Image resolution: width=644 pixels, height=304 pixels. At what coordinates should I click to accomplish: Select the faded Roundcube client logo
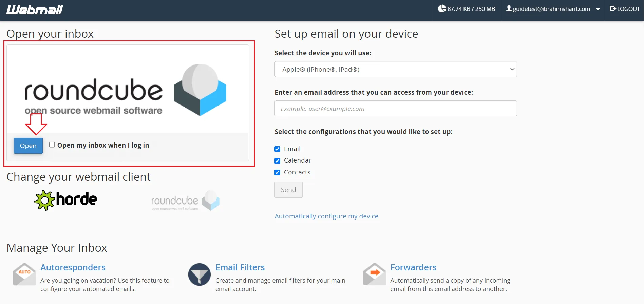click(185, 201)
